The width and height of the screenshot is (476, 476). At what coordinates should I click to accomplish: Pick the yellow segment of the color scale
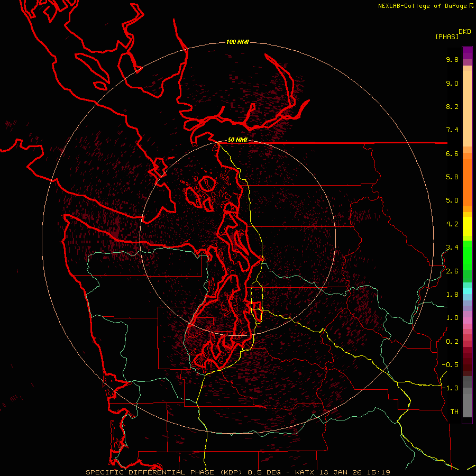(467, 226)
